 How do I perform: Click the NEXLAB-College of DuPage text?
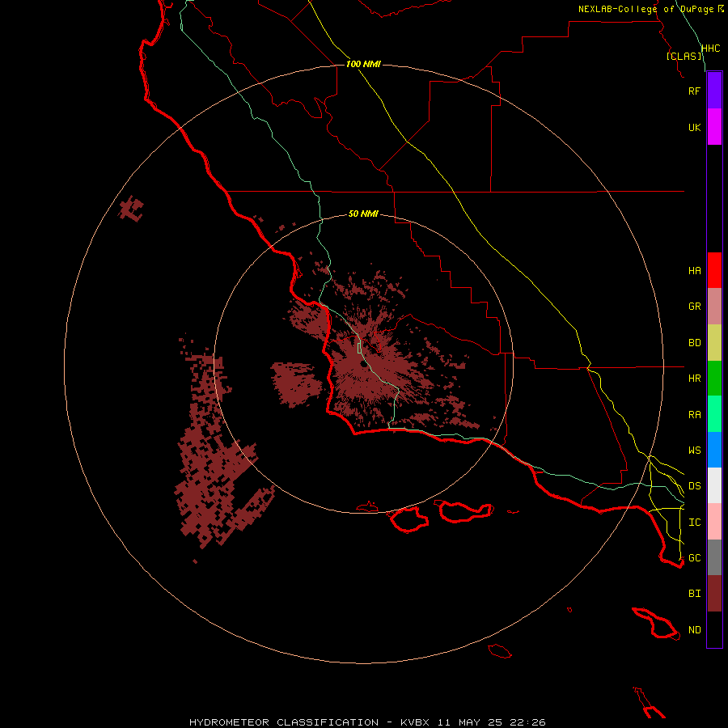(645, 9)
